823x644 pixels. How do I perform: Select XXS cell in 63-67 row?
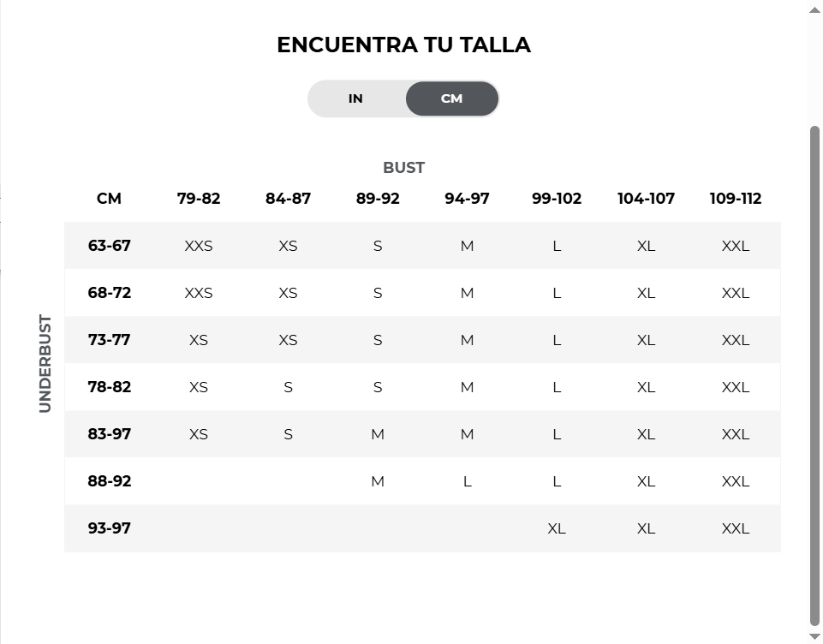pos(199,246)
